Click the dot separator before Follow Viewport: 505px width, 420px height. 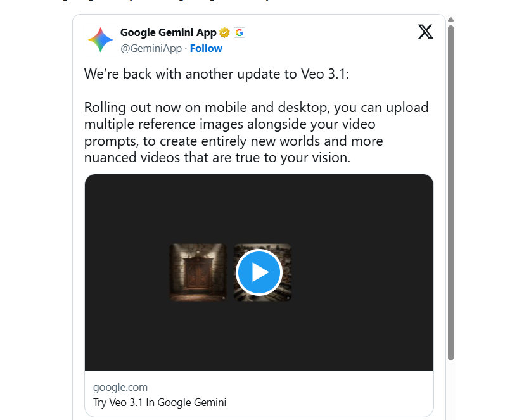coord(186,49)
